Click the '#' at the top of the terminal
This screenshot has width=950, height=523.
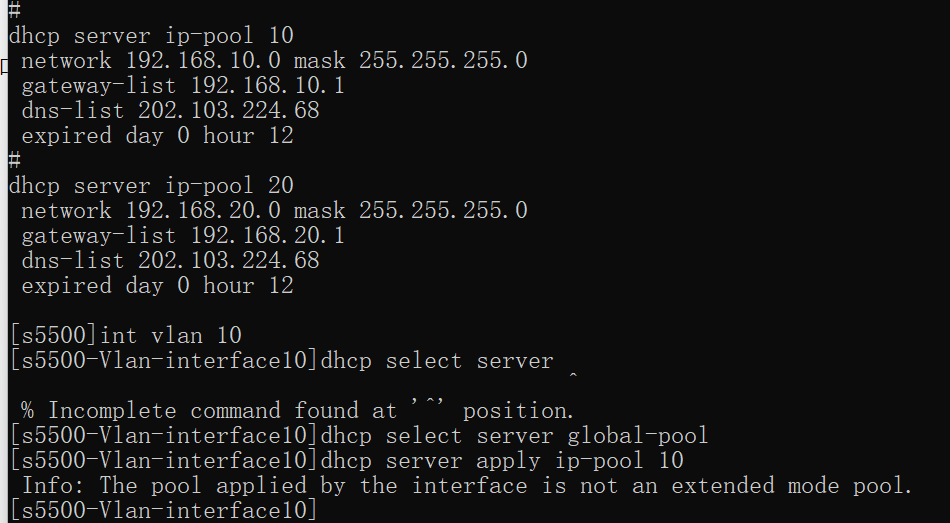14,10
